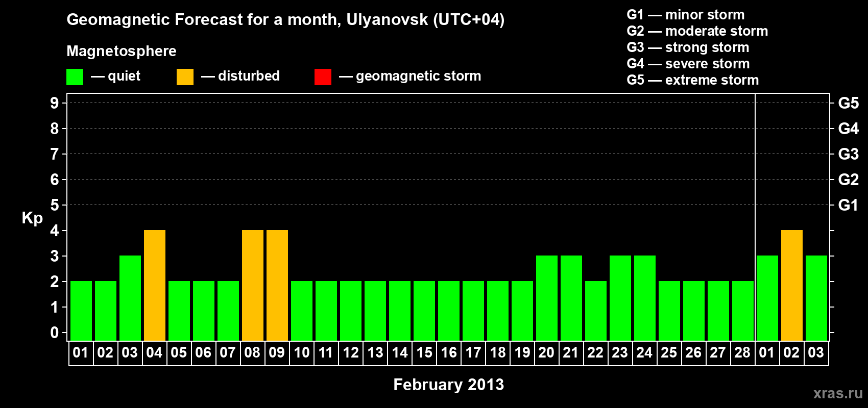This screenshot has height=408, width=868.
Task: Click date label '15' on the x-axis
Action: coord(424,353)
